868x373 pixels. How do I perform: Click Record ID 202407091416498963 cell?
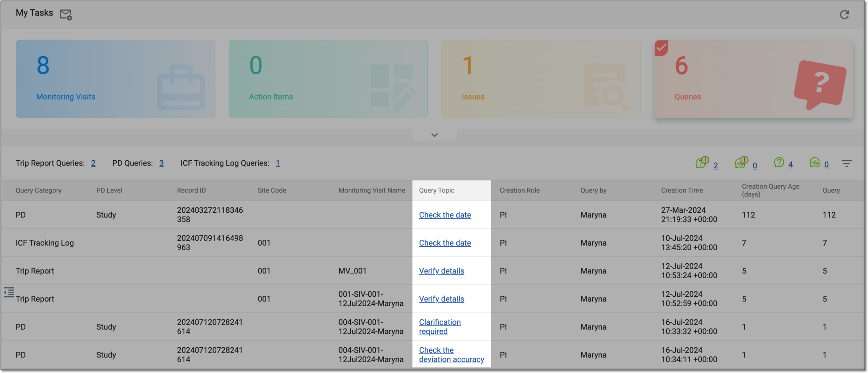[x=210, y=243]
